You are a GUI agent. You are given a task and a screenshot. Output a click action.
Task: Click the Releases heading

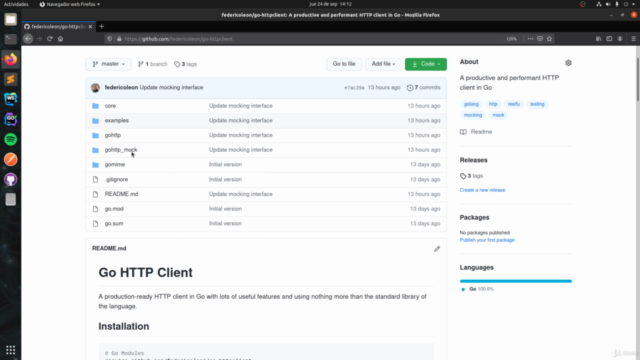coord(473,160)
